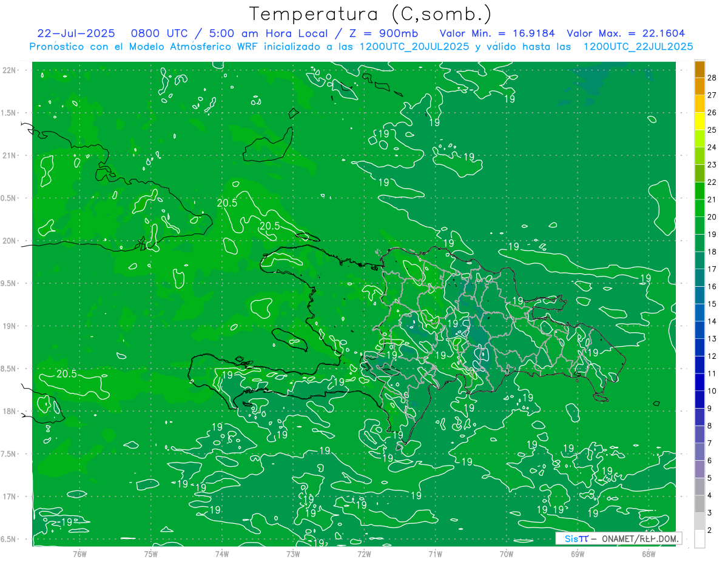Click the 19N latitude axis label
Image resolution: width=728 pixels, height=562 pixels.
point(9,326)
